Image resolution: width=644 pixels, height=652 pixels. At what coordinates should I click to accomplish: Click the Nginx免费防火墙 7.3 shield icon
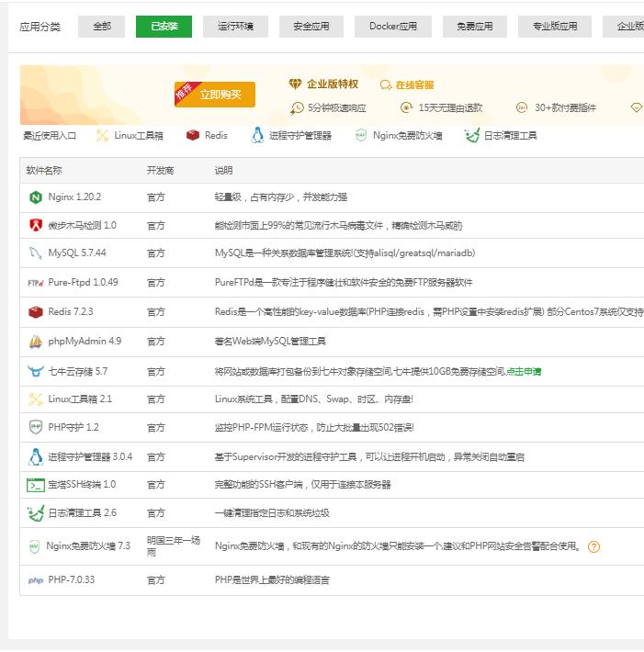coord(34,546)
